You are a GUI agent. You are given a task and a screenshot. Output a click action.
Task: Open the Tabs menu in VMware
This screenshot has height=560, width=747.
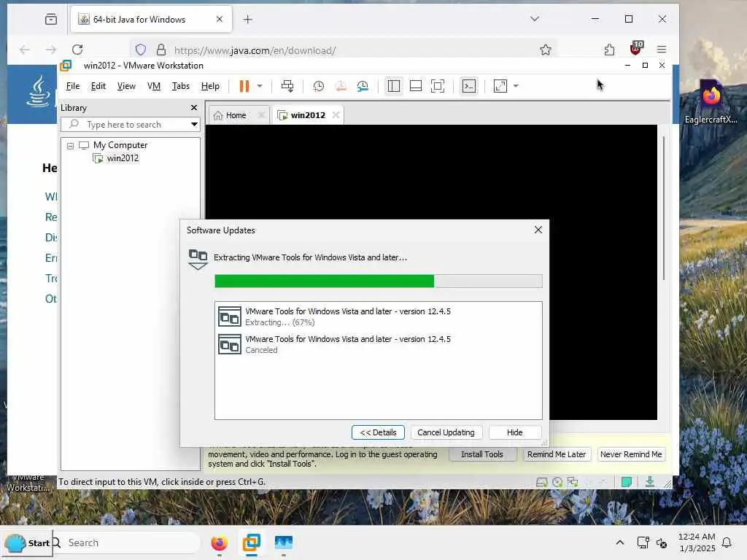pyautogui.click(x=181, y=86)
